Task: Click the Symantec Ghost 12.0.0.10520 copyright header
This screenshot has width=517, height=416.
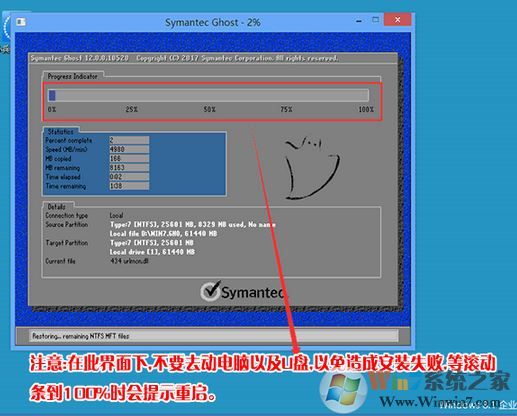Action: tap(184, 58)
